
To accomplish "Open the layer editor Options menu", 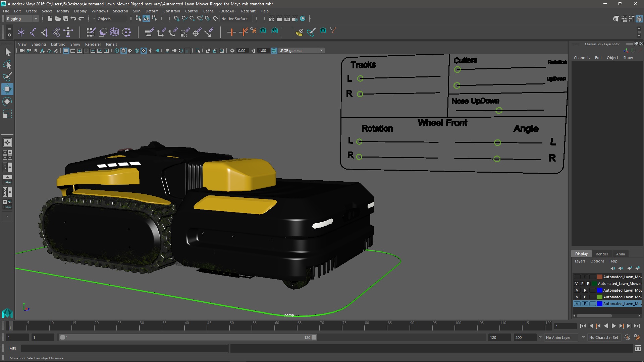I will (x=597, y=261).
